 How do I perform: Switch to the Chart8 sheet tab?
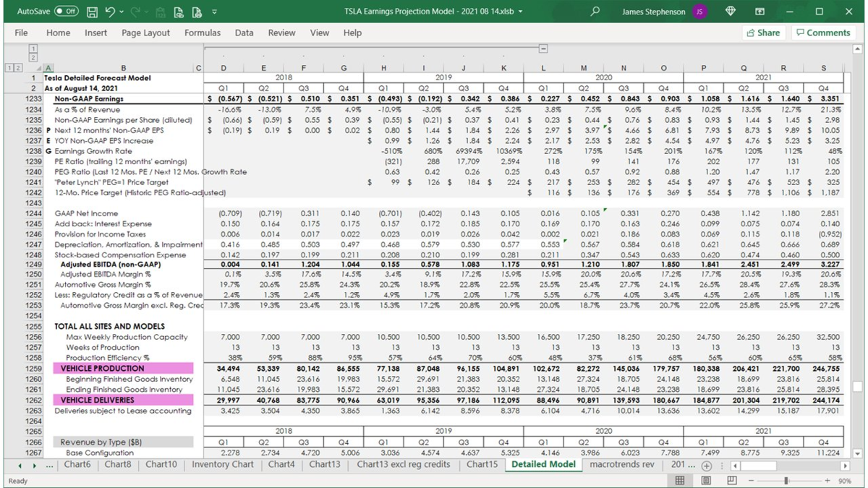118,465
